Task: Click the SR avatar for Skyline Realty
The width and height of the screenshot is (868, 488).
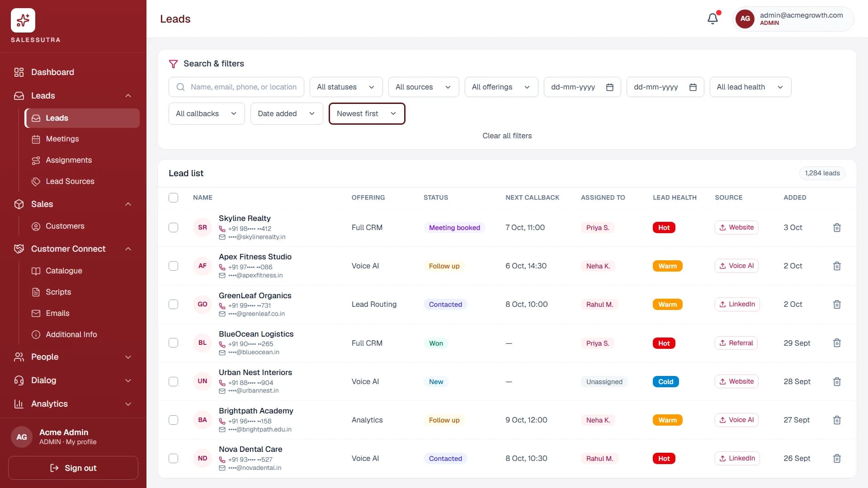Action: [203, 227]
